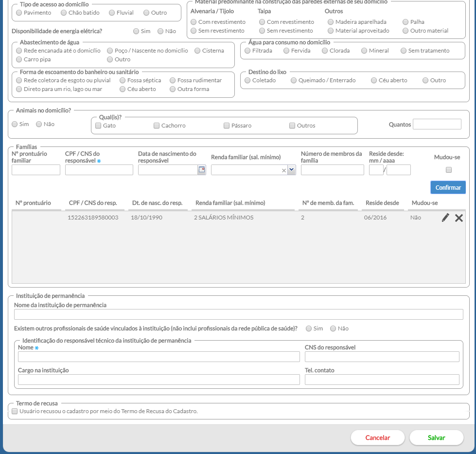Select Filtrada water option
Screen dimensions: 476x454
pyautogui.click(x=247, y=51)
